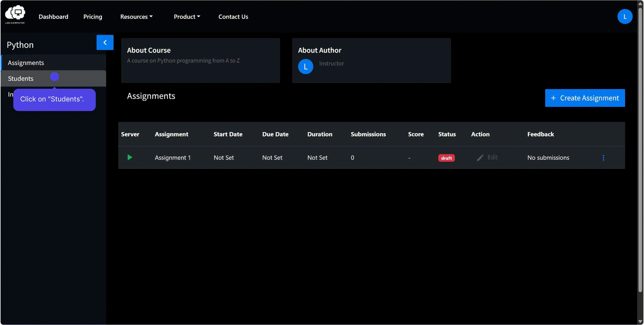
Task: Click the Duration column header
Action: pyautogui.click(x=320, y=134)
